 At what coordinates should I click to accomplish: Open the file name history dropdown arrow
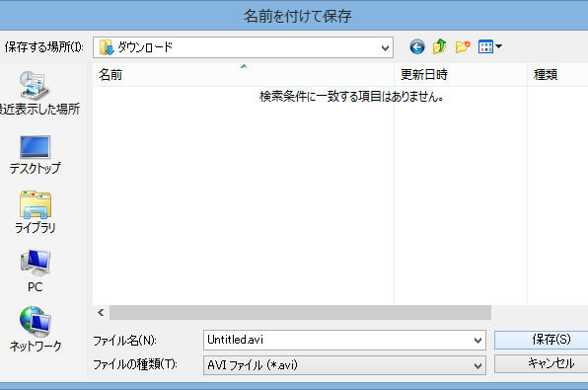478,341
